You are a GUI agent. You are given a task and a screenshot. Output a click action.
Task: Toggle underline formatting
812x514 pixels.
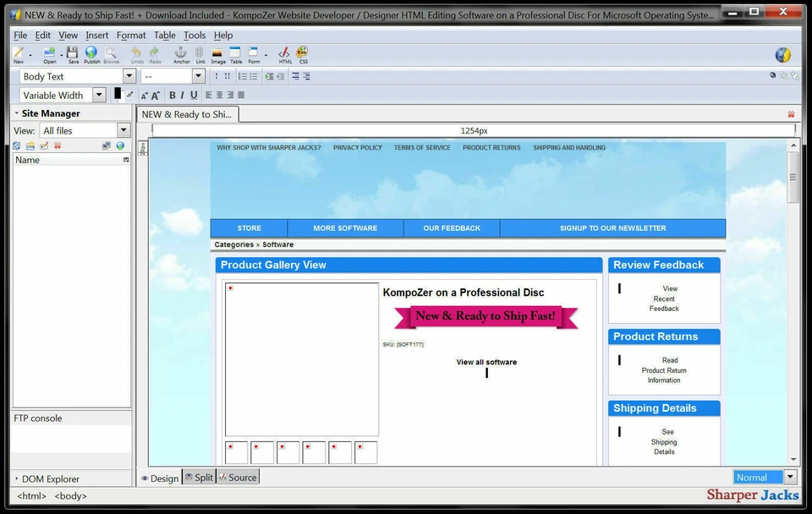[x=193, y=95]
